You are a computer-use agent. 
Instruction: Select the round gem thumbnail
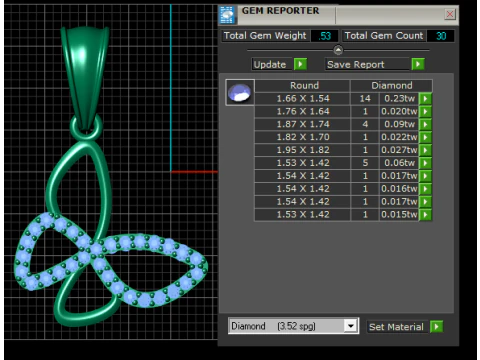pyautogui.click(x=240, y=92)
